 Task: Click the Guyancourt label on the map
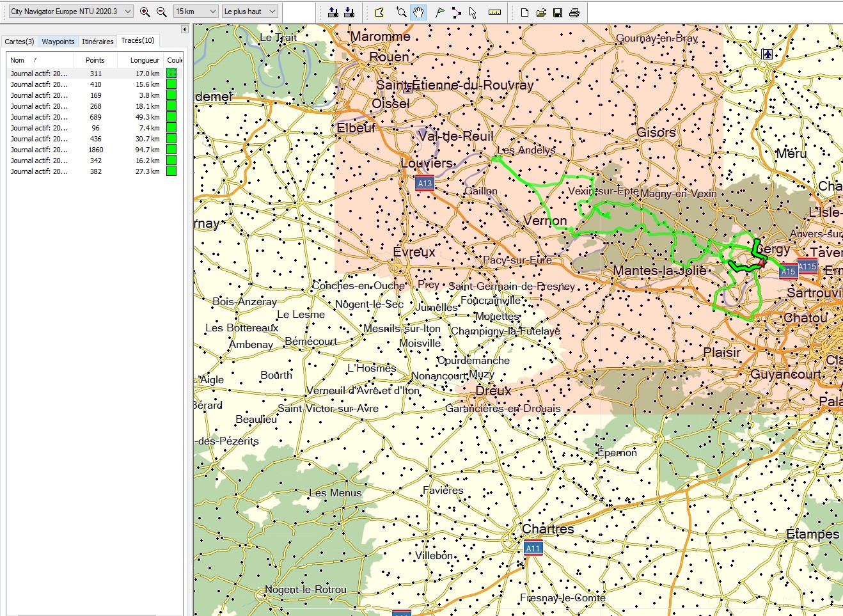click(x=785, y=374)
